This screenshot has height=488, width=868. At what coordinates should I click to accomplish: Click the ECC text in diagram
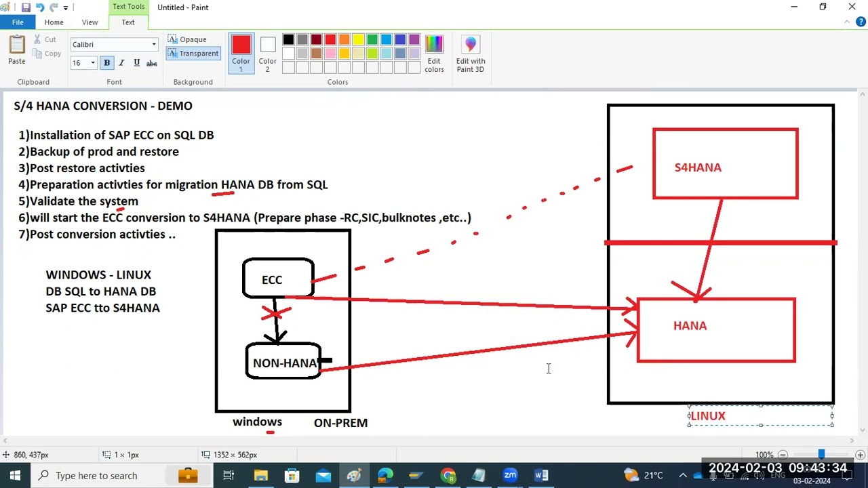(x=272, y=280)
